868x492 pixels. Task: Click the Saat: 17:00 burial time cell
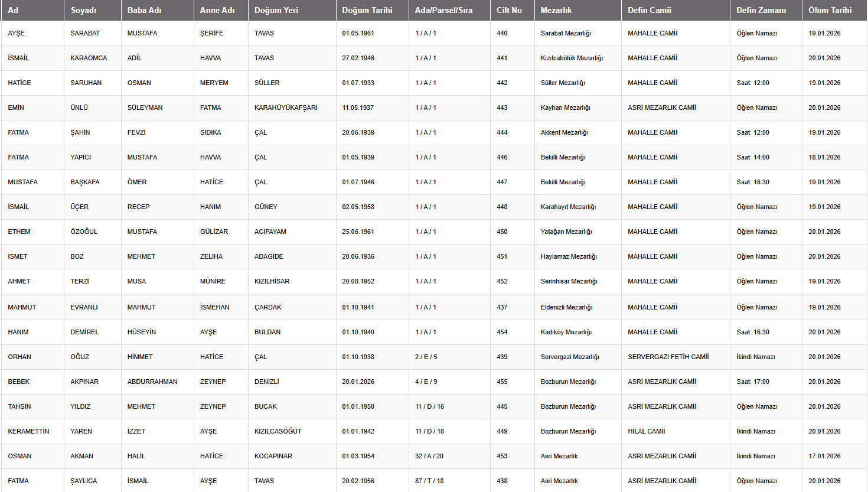753,382
